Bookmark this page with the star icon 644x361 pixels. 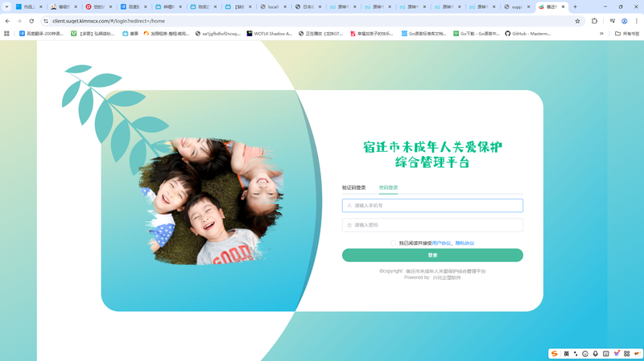pos(577,21)
